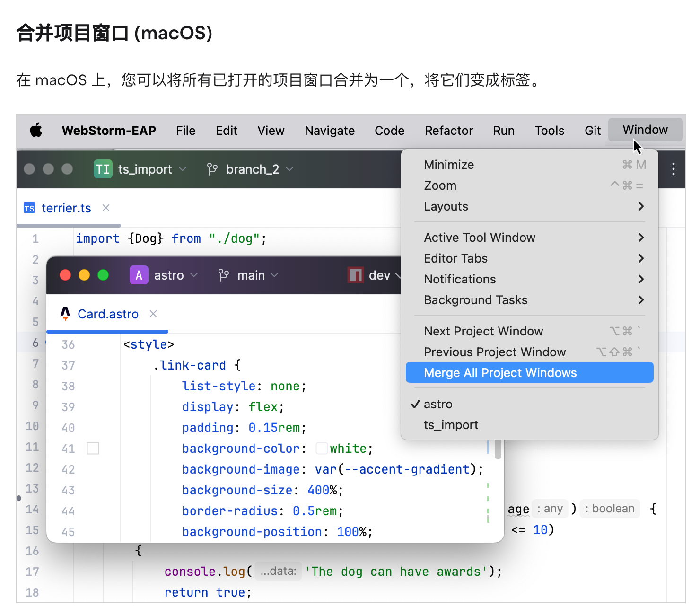This screenshot has height=616, width=700.
Task: Open the vertical three-dot more options menu
Action: (673, 169)
